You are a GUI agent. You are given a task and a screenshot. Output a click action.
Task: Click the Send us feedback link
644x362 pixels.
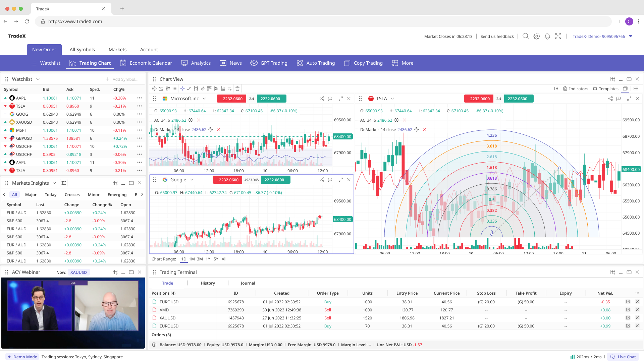click(x=497, y=36)
